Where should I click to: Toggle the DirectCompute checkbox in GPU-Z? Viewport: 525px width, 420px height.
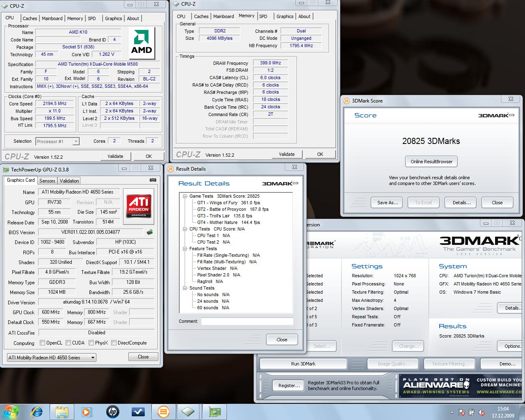pyautogui.click(x=114, y=343)
